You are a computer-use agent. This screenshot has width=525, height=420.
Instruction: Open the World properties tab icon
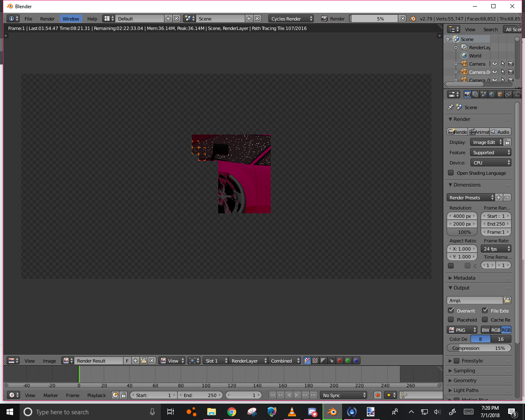[x=492, y=94]
